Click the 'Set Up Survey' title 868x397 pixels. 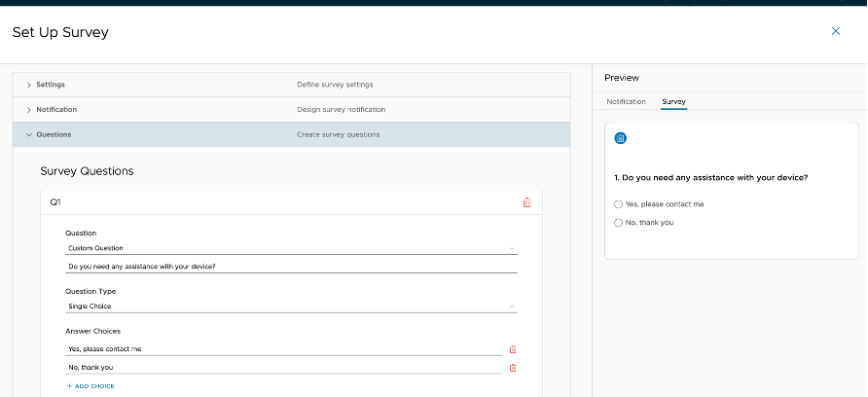tap(60, 32)
